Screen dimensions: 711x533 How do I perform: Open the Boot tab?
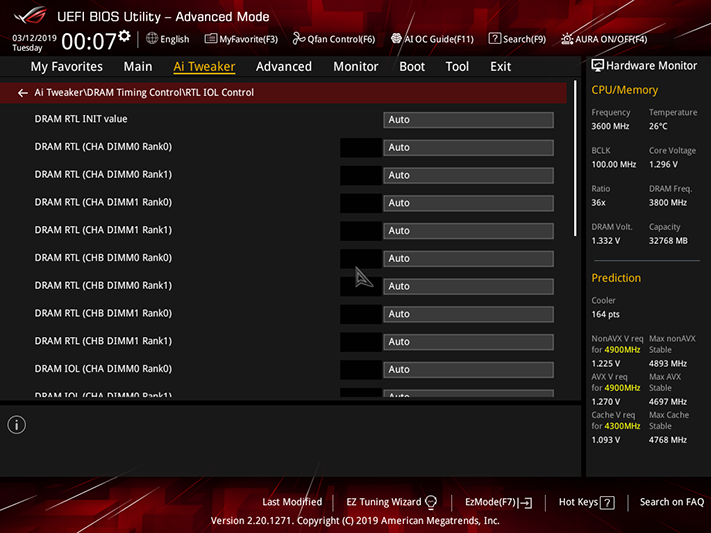[x=412, y=67]
